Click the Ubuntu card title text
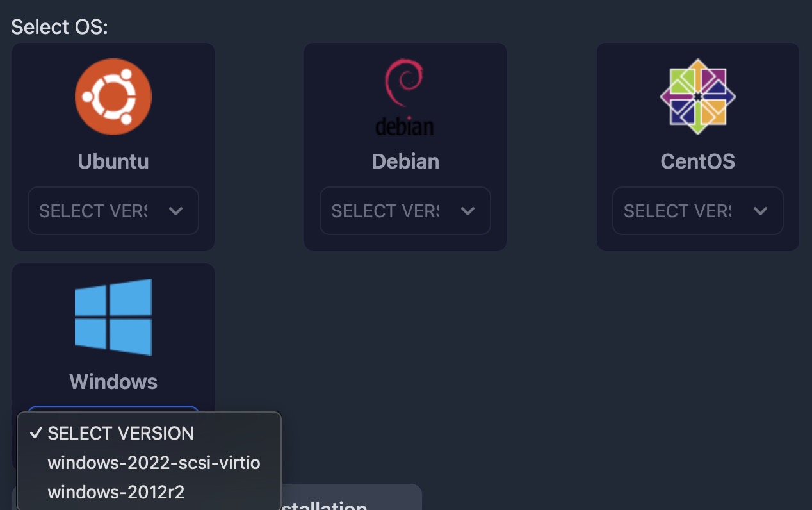This screenshot has height=510, width=812. [x=113, y=161]
